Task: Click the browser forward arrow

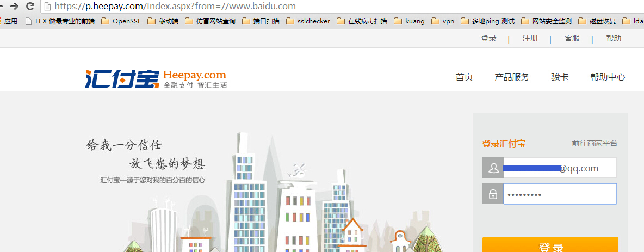Action: (14, 6)
